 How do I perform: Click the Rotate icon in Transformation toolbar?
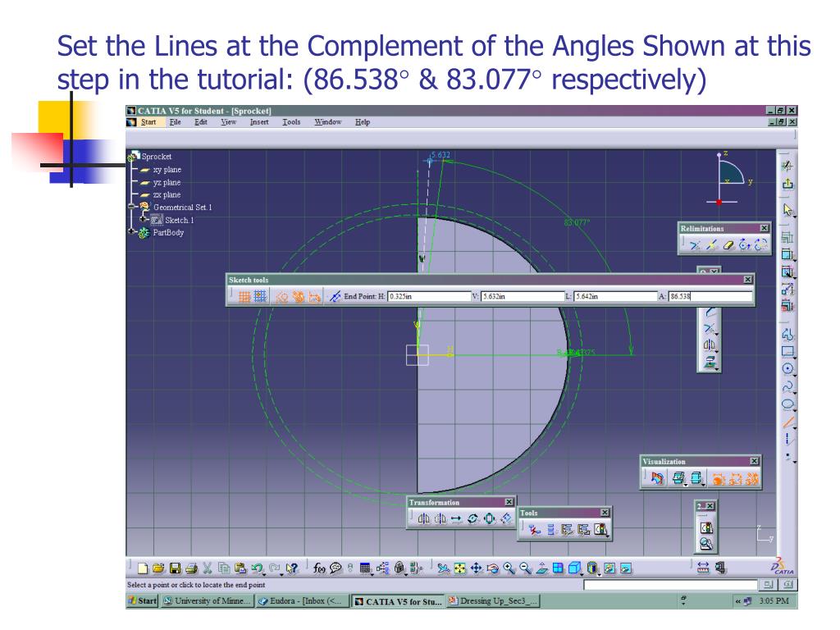[x=472, y=518]
